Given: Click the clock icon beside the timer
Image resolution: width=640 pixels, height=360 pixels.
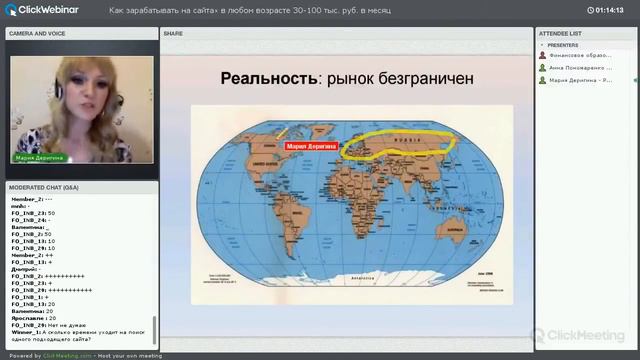Looking at the screenshot, I should pos(590,10).
